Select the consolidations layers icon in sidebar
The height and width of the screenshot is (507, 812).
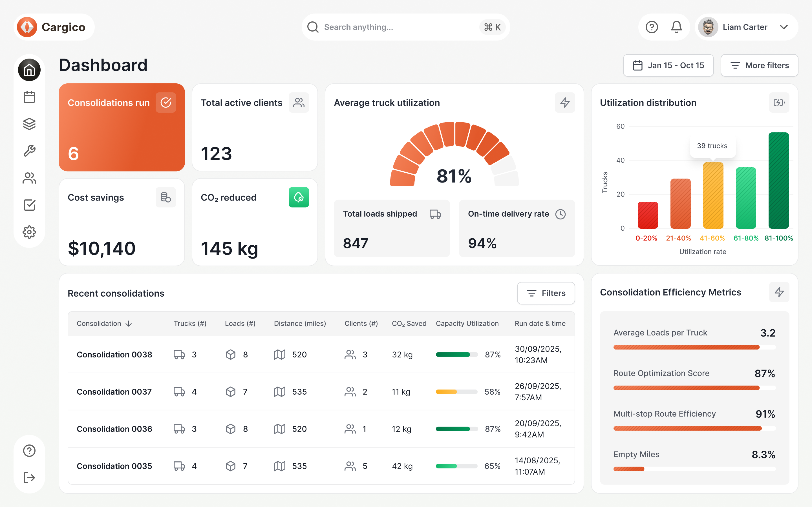(29, 124)
